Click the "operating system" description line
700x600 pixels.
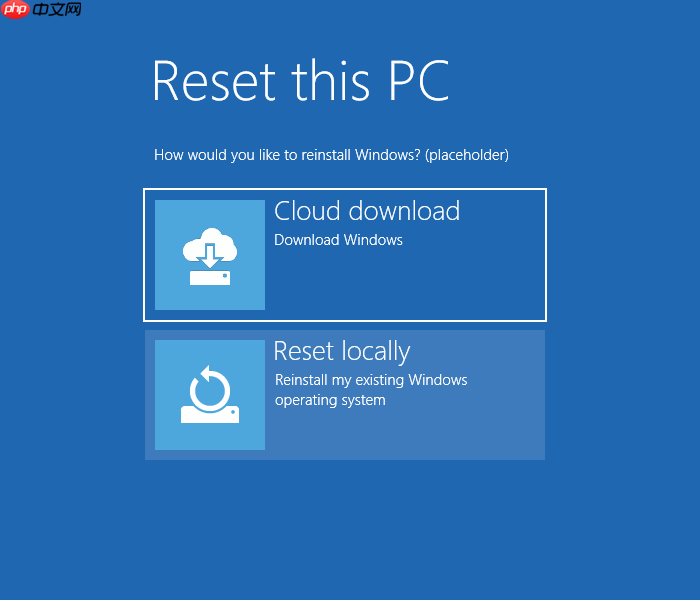tap(330, 400)
